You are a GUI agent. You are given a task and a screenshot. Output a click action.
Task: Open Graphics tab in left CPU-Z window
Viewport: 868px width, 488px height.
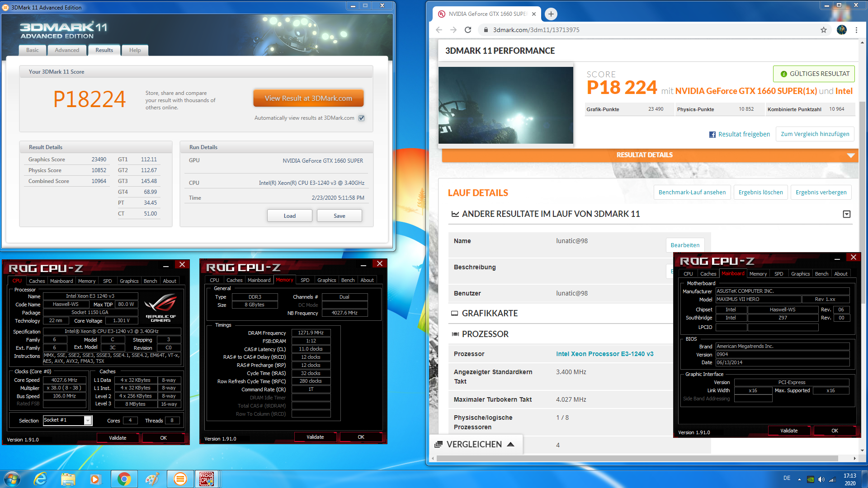(129, 281)
